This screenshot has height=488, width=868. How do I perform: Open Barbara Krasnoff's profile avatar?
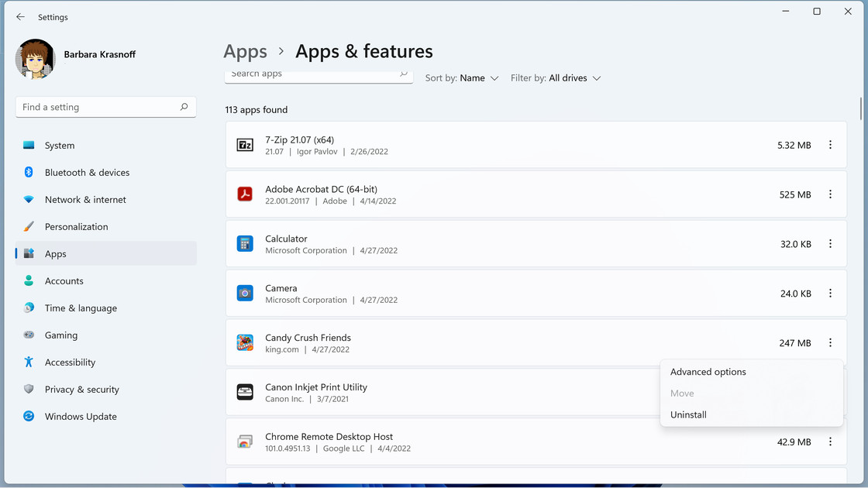pos(36,59)
